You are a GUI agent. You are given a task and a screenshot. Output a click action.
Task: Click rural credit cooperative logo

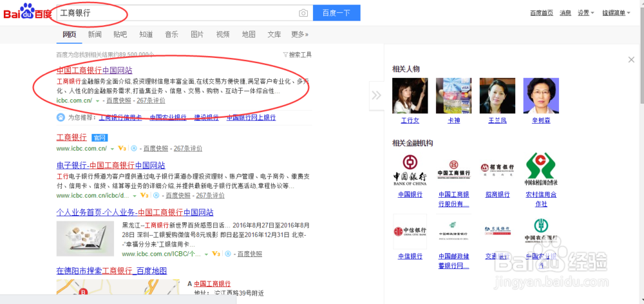pos(541,169)
